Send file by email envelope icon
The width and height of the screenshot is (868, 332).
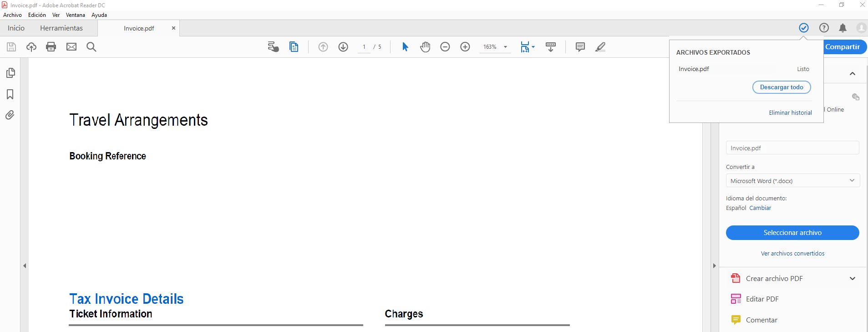[71, 47]
